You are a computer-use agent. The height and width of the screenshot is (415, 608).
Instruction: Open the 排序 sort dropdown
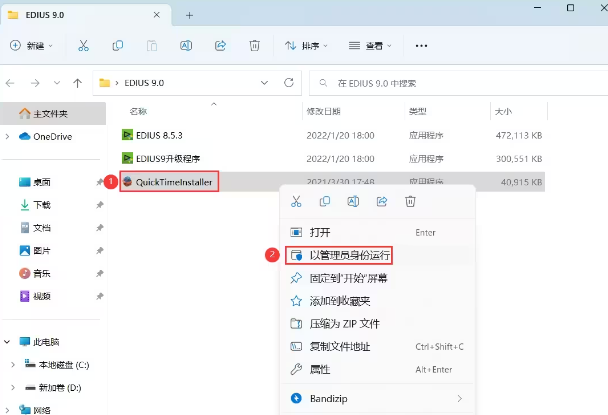tap(306, 46)
